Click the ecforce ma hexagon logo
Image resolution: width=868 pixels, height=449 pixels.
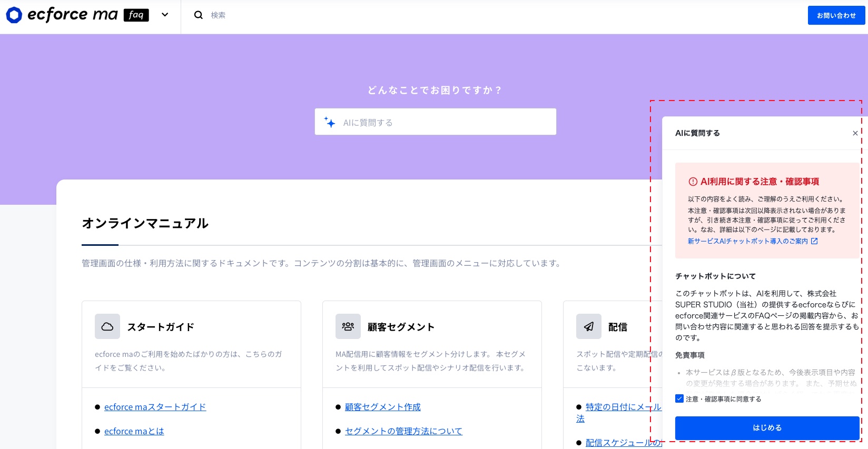14,15
